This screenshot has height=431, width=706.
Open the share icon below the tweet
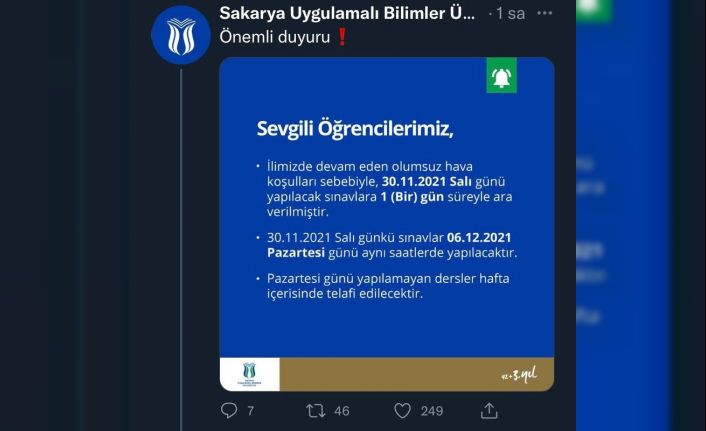(489, 410)
